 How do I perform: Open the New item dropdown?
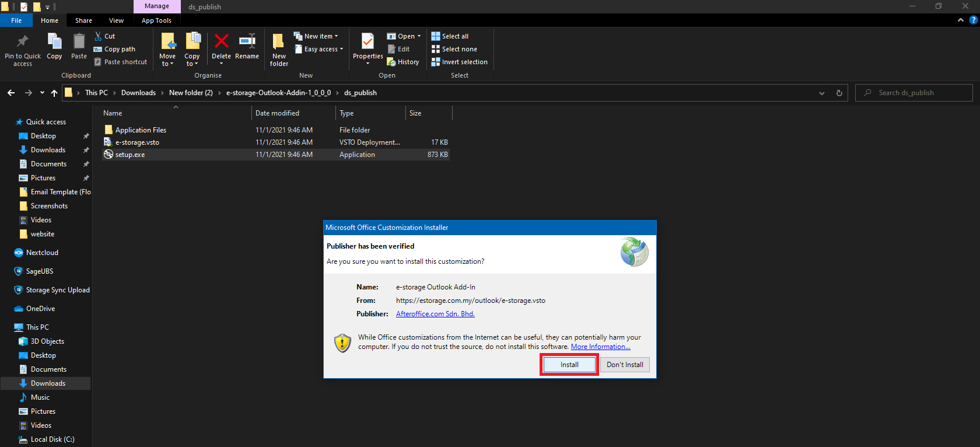pos(316,36)
